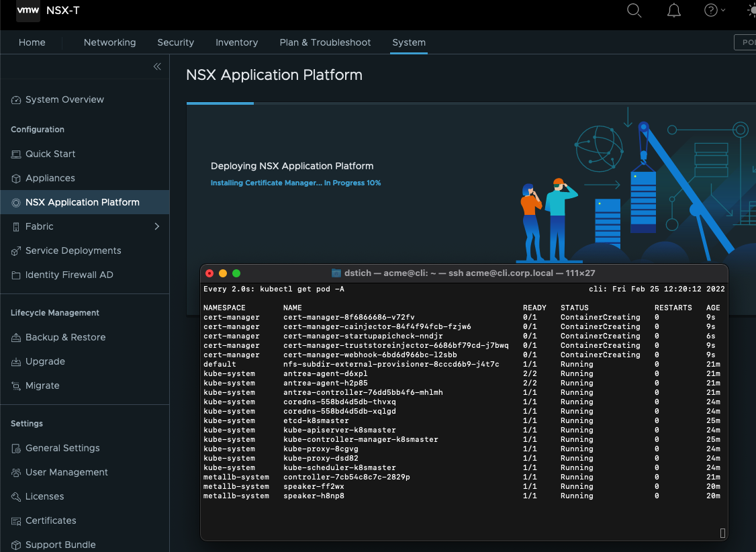
Task: Toggle the light/dark theme sun icon
Action: pos(752,10)
